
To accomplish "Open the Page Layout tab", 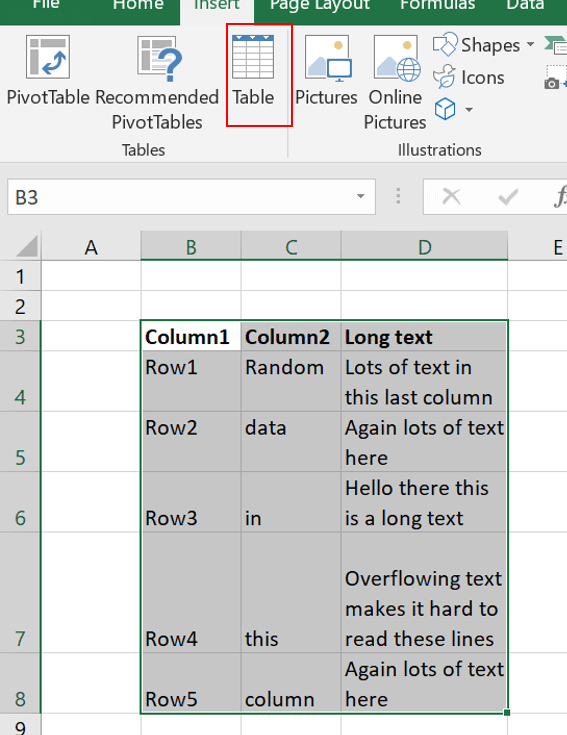I will tap(320, 5).
